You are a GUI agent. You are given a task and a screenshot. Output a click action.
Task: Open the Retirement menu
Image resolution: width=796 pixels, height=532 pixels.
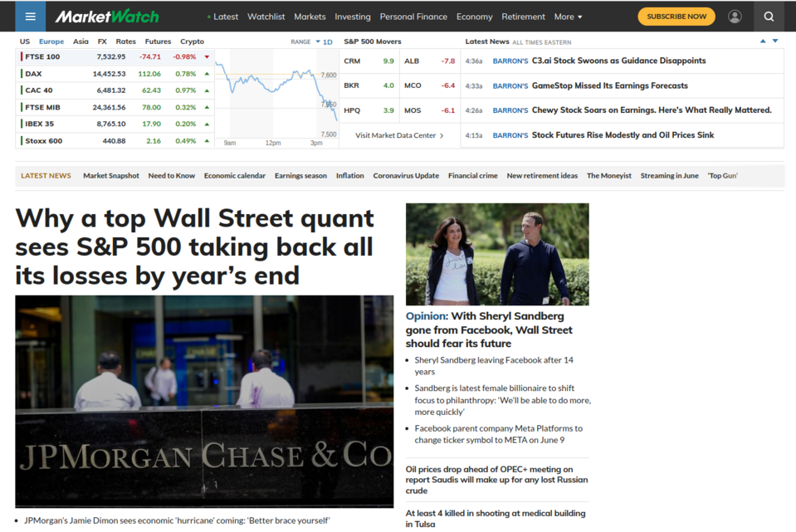523,17
